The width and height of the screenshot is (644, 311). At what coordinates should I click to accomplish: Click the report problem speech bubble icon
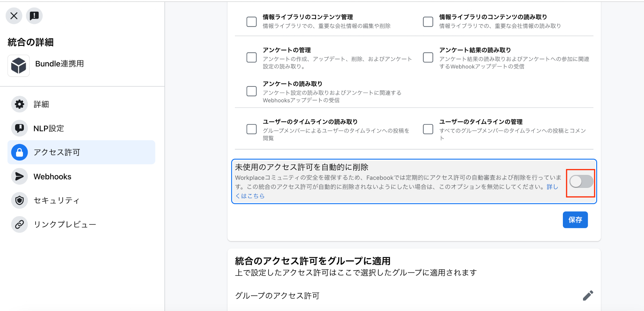tap(34, 16)
